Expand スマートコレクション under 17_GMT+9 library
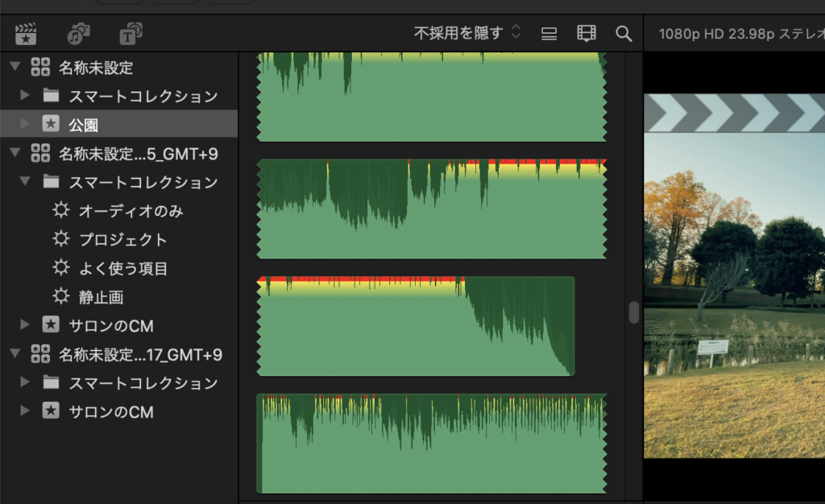The width and height of the screenshot is (825, 504). click(24, 382)
